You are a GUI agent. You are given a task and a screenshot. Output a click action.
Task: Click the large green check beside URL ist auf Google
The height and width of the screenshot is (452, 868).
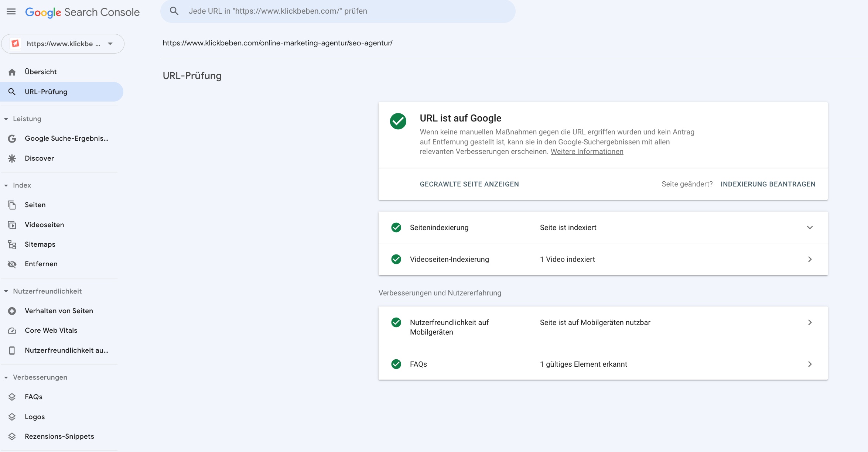coord(398,121)
